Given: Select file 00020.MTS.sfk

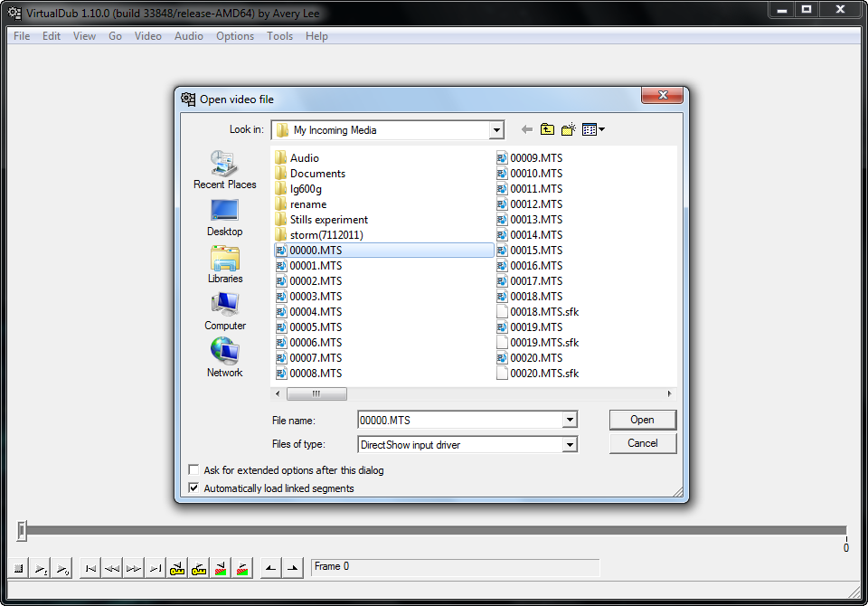Looking at the screenshot, I should point(538,374).
